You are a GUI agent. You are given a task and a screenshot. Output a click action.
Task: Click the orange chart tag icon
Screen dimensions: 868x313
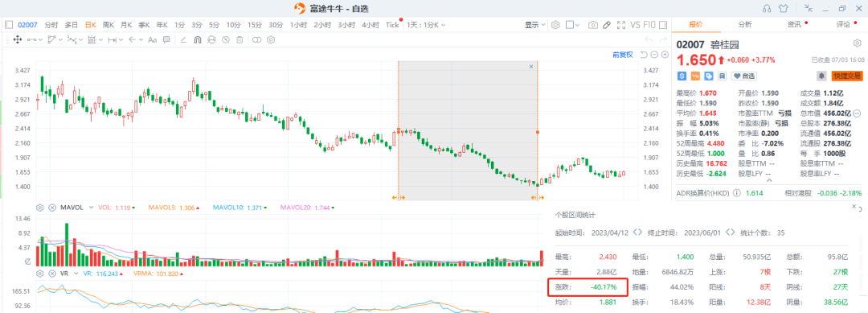pos(695,76)
